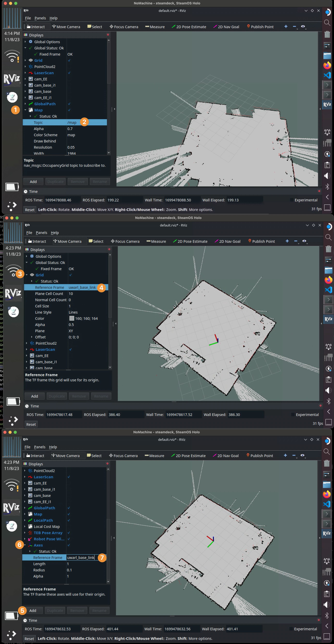334x644 pixels.
Task: Open Panels menu in middle RViz window
Action: 41,233
